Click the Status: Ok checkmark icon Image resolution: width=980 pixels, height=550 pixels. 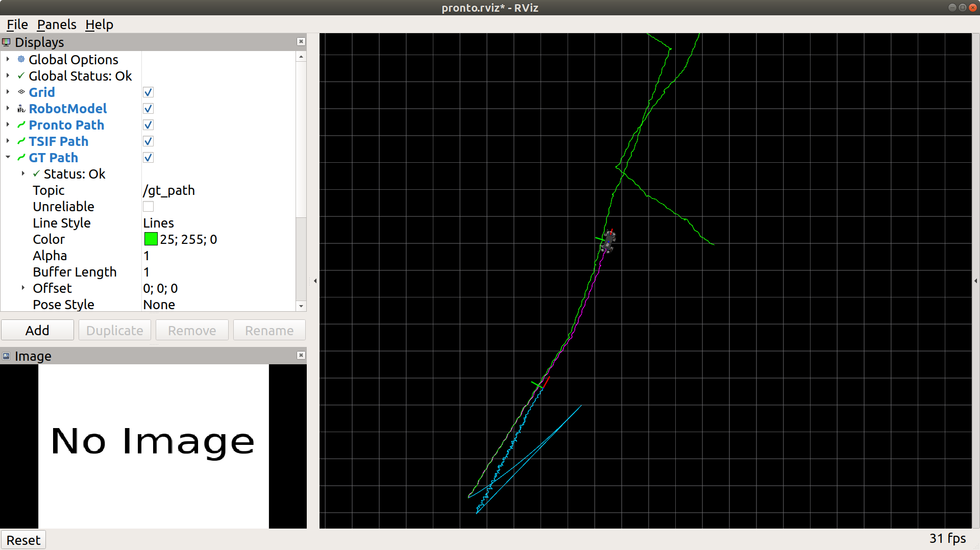(x=36, y=174)
